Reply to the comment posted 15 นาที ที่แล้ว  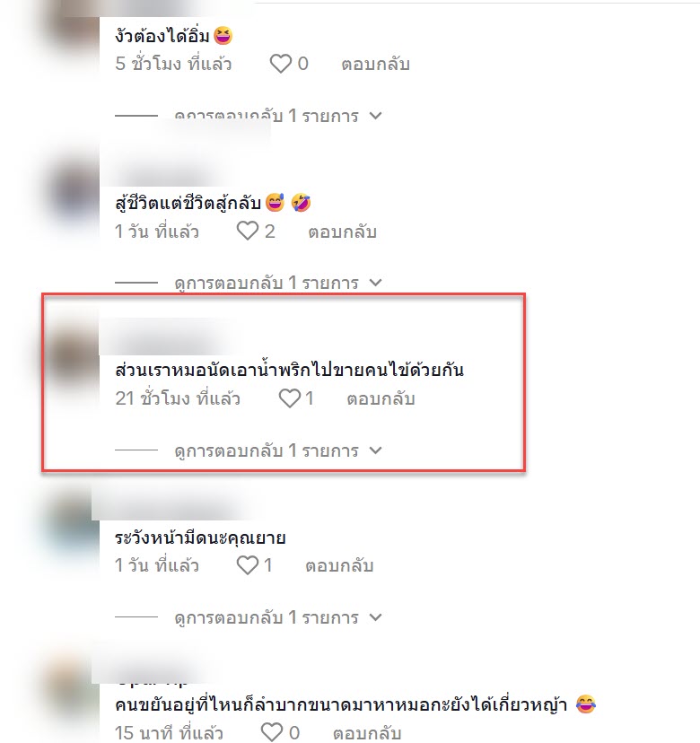click(x=367, y=732)
